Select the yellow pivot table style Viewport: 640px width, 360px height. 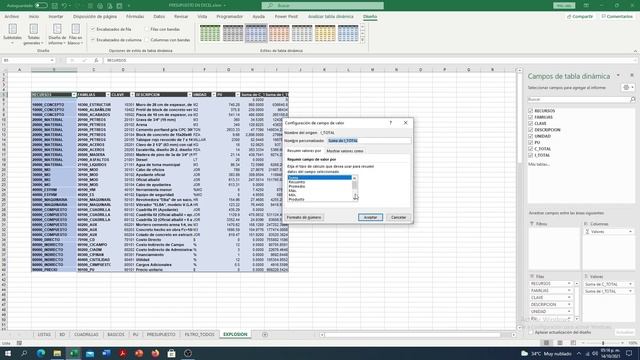(x=325, y=33)
